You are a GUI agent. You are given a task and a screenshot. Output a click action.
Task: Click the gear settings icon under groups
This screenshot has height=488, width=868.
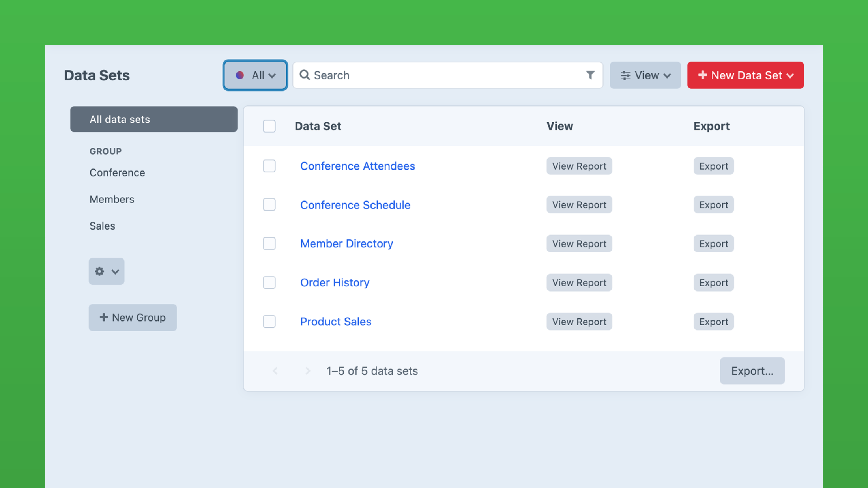pyautogui.click(x=99, y=271)
